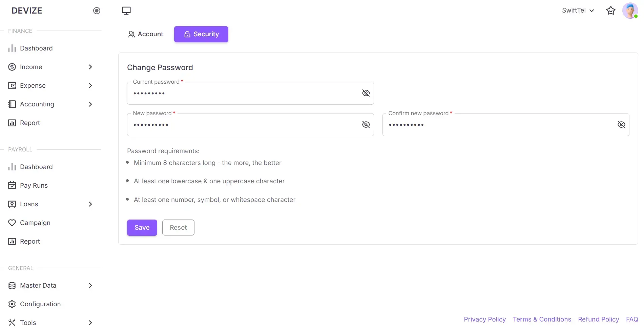Focus the Current password input field
This screenshot has width=644, height=331.
pos(250,93)
